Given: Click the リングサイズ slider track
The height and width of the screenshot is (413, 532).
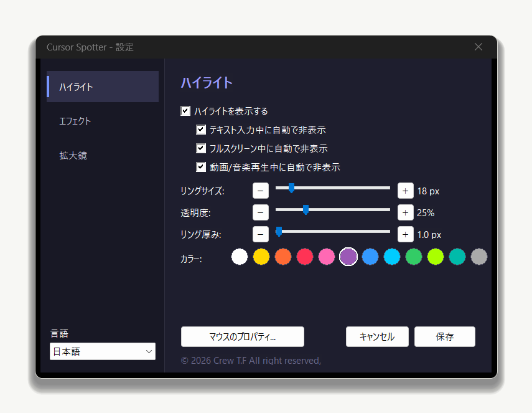Looking at the screenshot, I should pos(333,188).
